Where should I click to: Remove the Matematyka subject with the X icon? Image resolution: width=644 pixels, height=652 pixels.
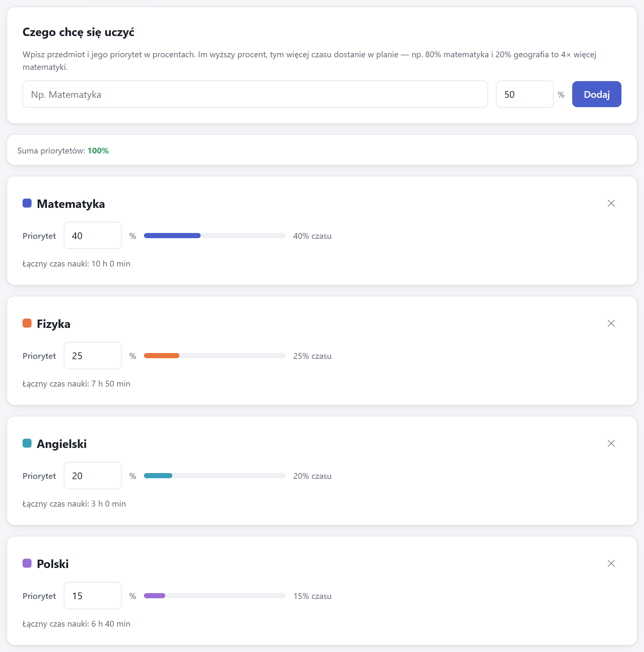[x=611, y=203]
